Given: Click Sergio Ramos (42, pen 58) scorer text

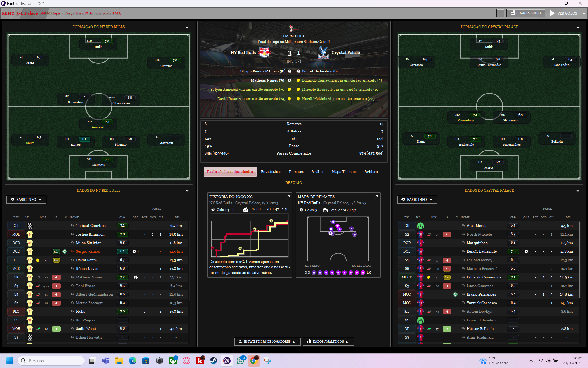Looking at the screenshot, I should 263,71.
